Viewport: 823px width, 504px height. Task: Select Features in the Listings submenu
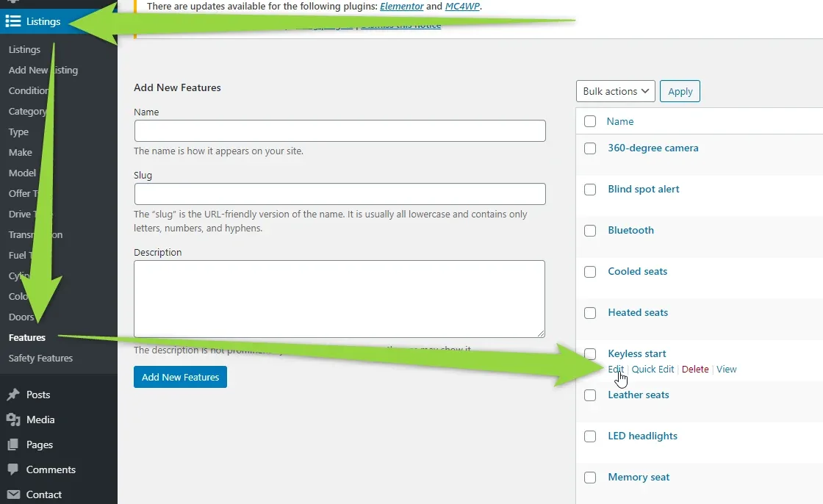tap(26, 337)
